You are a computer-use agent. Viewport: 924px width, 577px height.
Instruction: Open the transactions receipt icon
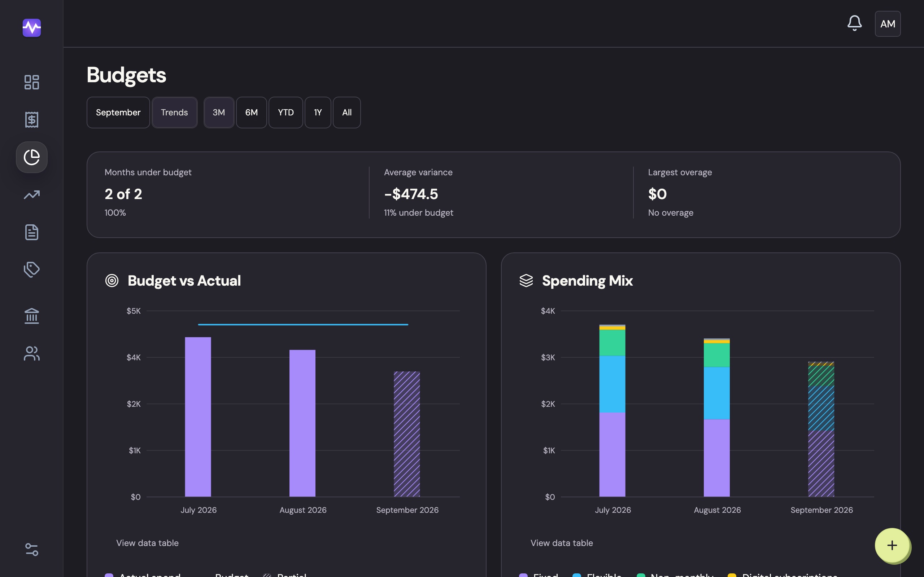(x=32, y=120)
